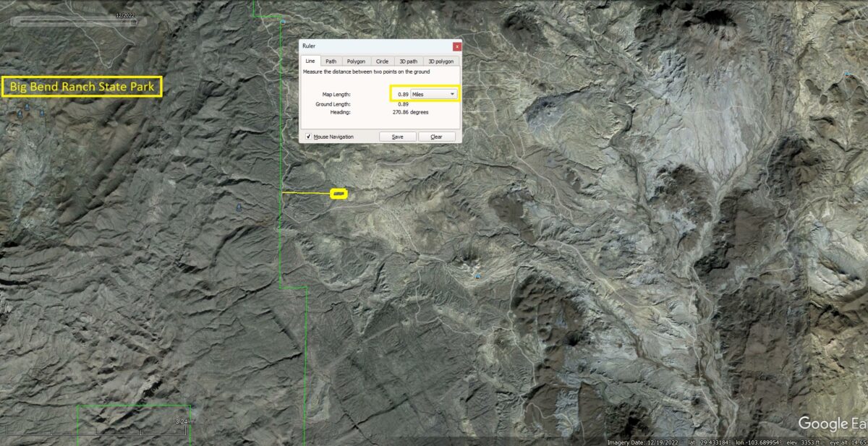Click the placemark icon at far right edge
The width and height of the screenshot is (868, 446).
click(x=846, y=74)
